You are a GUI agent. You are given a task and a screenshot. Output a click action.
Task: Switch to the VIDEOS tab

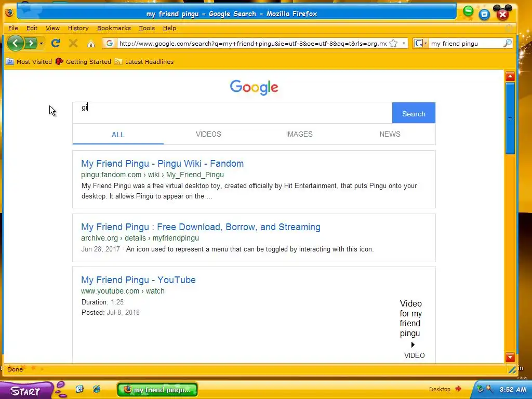tap(208, 135)
